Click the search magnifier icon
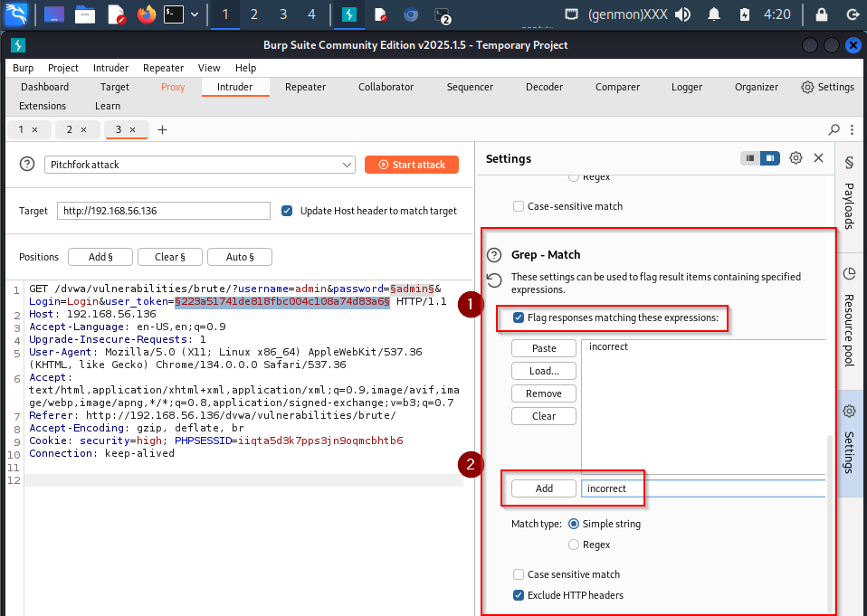The image size is (867, 616). click(x=834, y=130)
